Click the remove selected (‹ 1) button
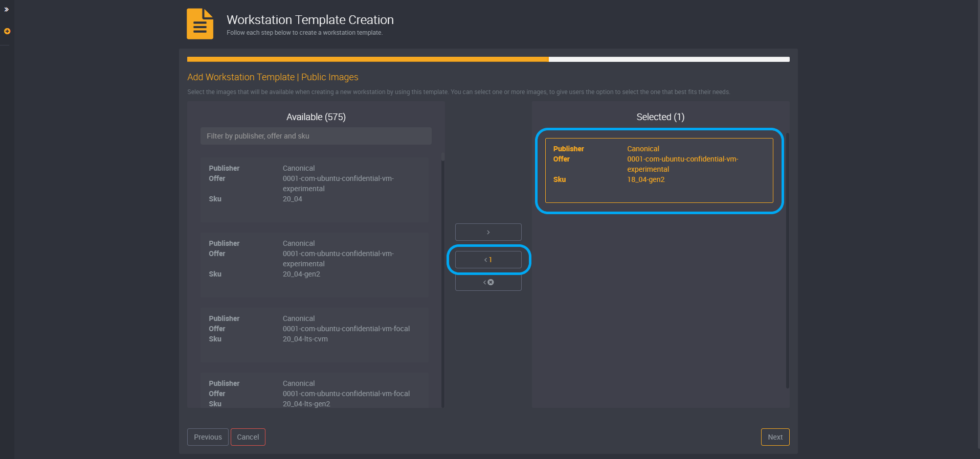 coord(488,260)
